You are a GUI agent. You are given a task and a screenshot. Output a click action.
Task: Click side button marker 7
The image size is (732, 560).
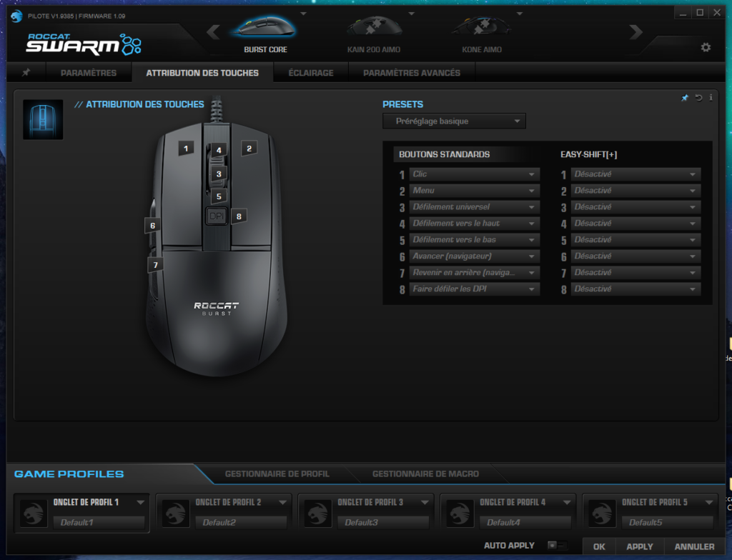[x=155, y=264]
